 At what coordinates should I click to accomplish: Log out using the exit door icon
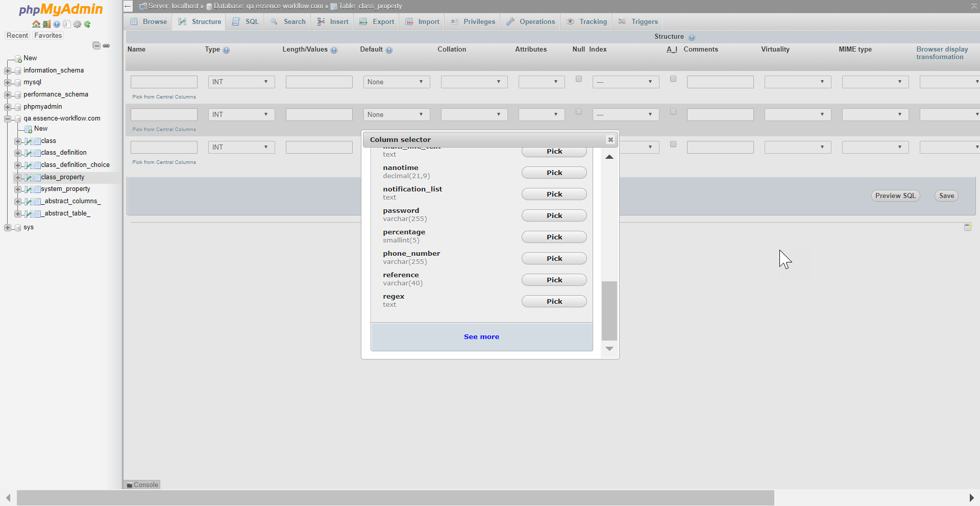(46, 24)
